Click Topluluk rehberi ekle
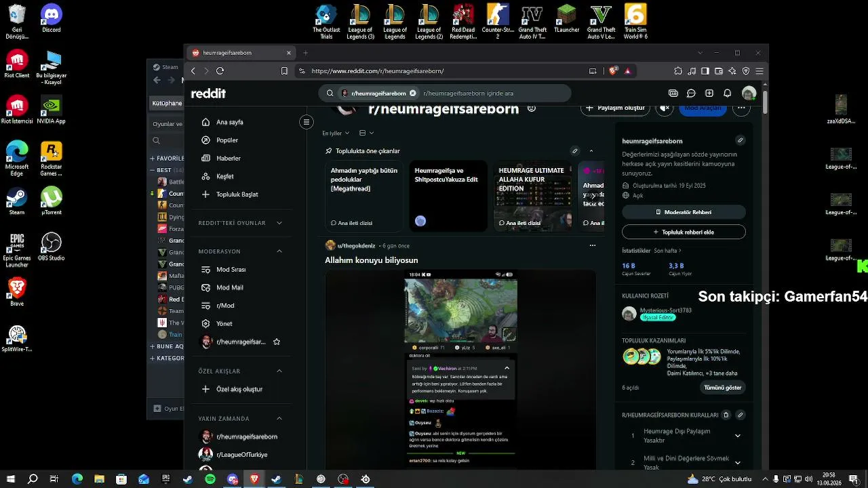 coord(684,232)
